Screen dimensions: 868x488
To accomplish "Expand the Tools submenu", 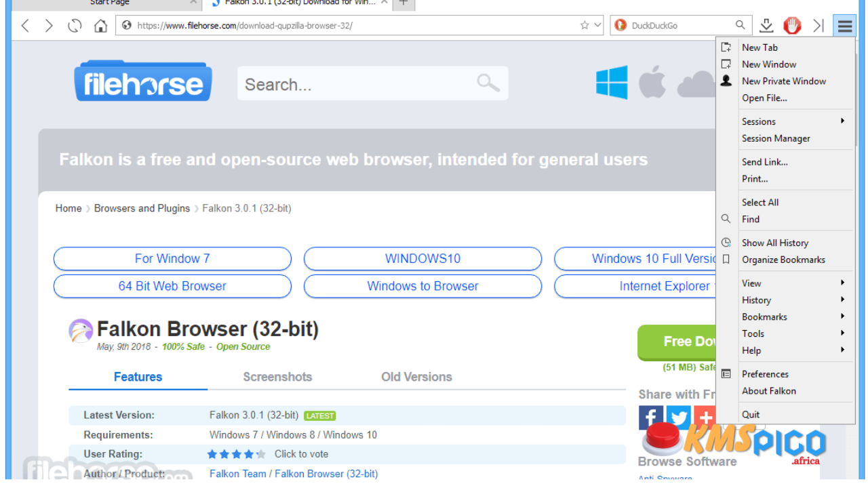I will [785, 333].
